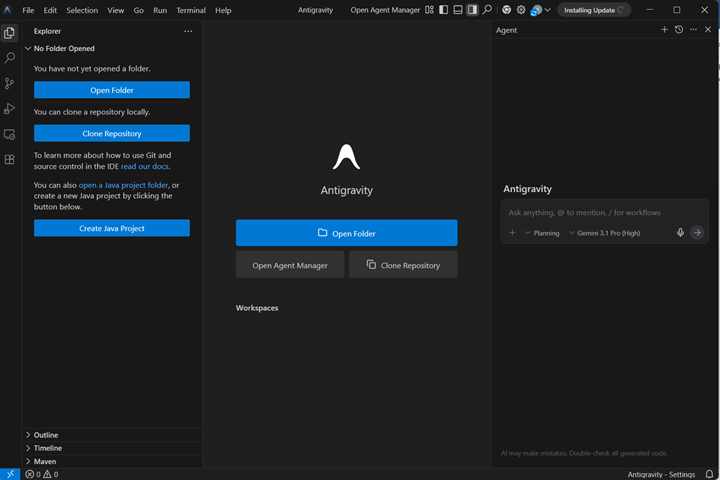
Task: Toggle the primary side bar layout button
Action: [443, 10]
